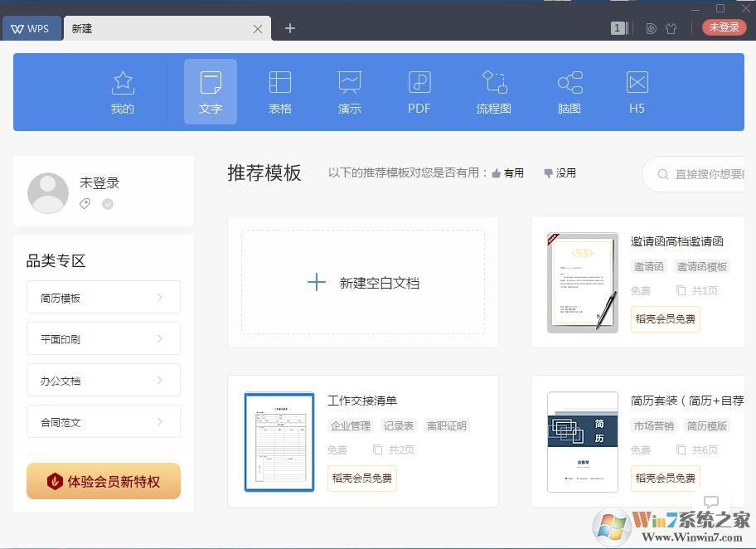Select the 表格 spreadsheet icon
Screen dimensions: 756x549
280,91
